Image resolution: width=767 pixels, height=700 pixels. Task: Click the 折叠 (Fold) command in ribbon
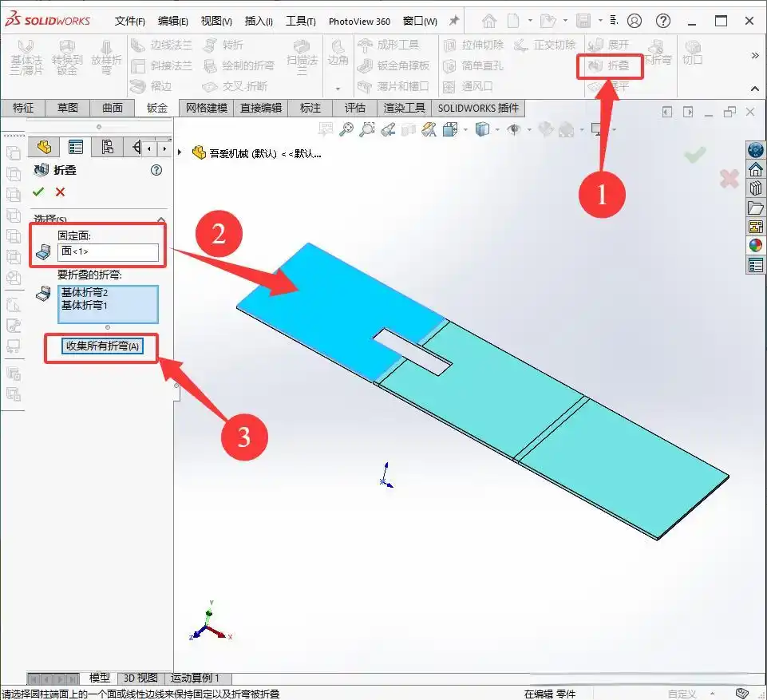(609, 65)
